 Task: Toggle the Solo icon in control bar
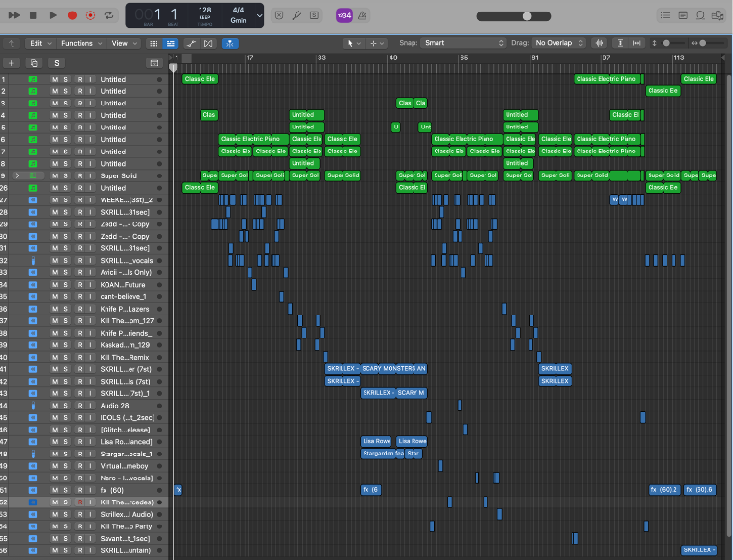click(314, 15)
